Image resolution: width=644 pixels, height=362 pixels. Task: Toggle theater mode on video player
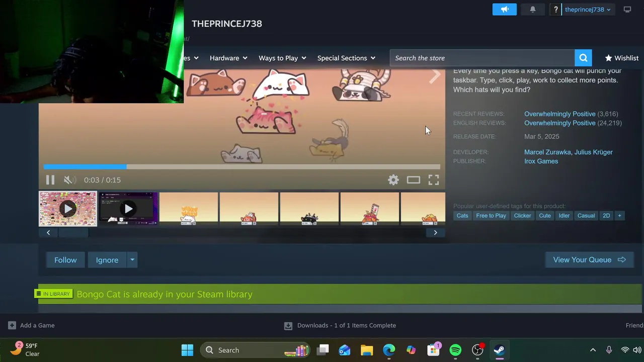click(414, 180)
